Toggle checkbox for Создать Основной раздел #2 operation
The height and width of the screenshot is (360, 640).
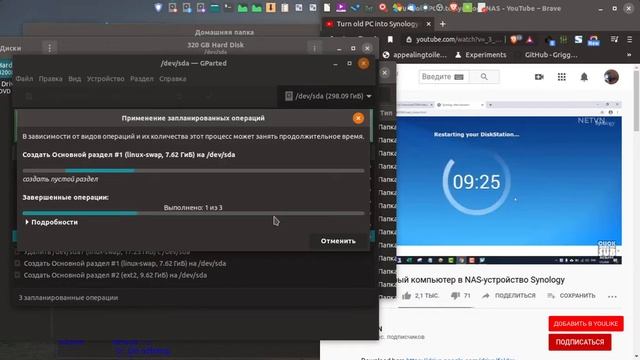coord(17,275)
